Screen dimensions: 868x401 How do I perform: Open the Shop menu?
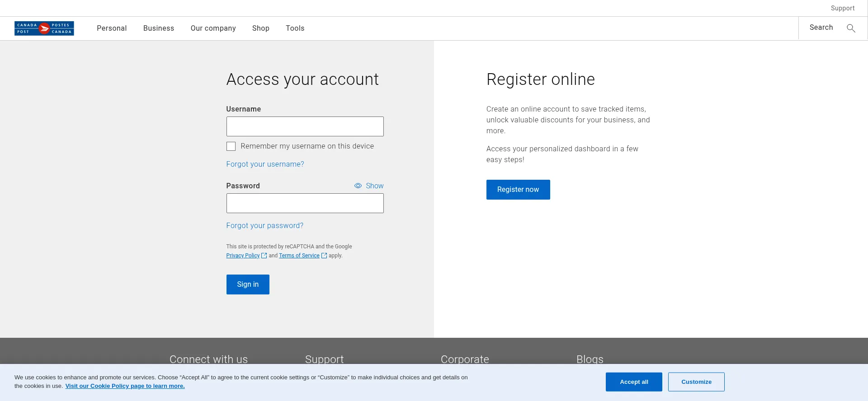point(261,28)
